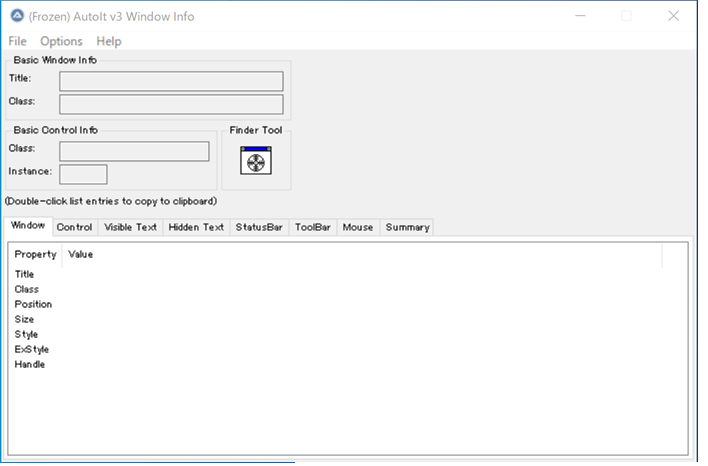Switch to the Summary tab

point(407,227)
